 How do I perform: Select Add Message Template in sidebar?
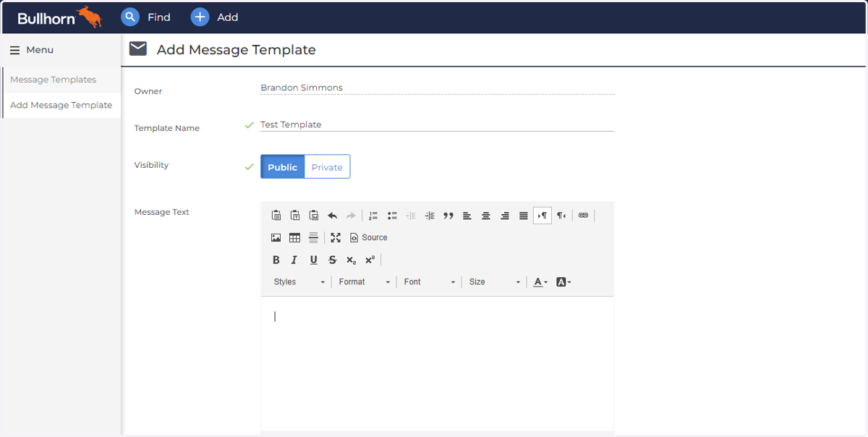click(61, 105)
